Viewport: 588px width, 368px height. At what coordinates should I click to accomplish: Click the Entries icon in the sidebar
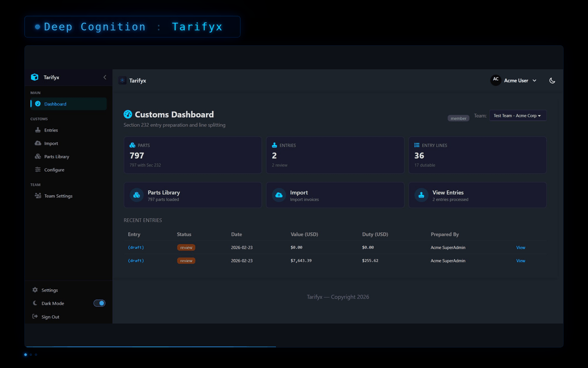[38, 130]
